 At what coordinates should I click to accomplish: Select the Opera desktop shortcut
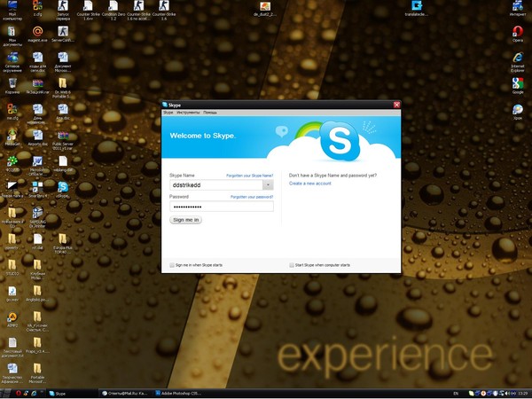(518, 34)
